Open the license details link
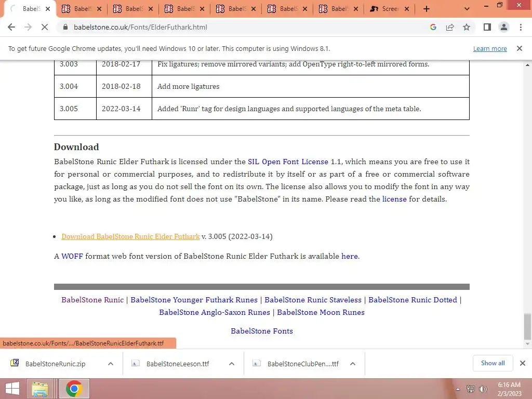Screen dimensions: 532x399 pos(394,199)
